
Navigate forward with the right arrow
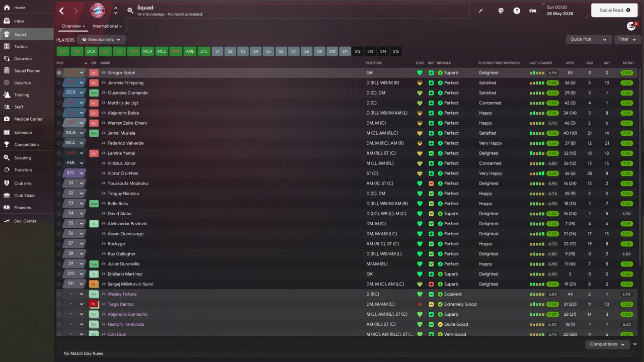coord(76,11)
